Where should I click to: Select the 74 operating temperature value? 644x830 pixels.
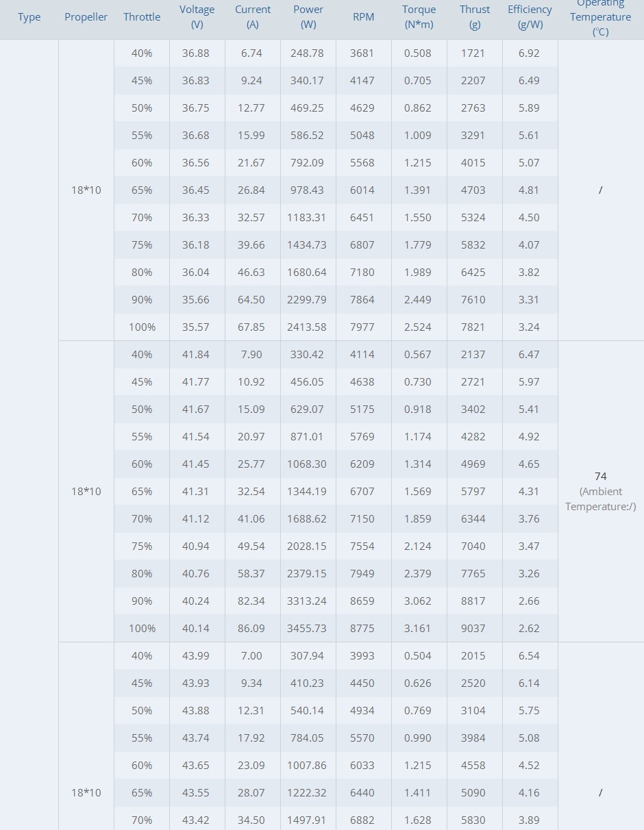coord(601,476)
